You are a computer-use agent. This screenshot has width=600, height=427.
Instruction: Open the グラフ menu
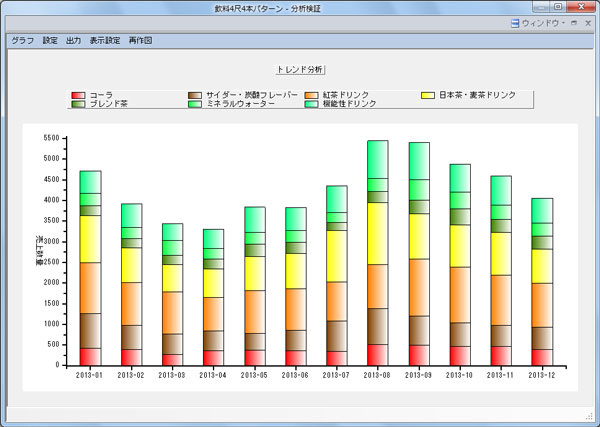(22, 41)
